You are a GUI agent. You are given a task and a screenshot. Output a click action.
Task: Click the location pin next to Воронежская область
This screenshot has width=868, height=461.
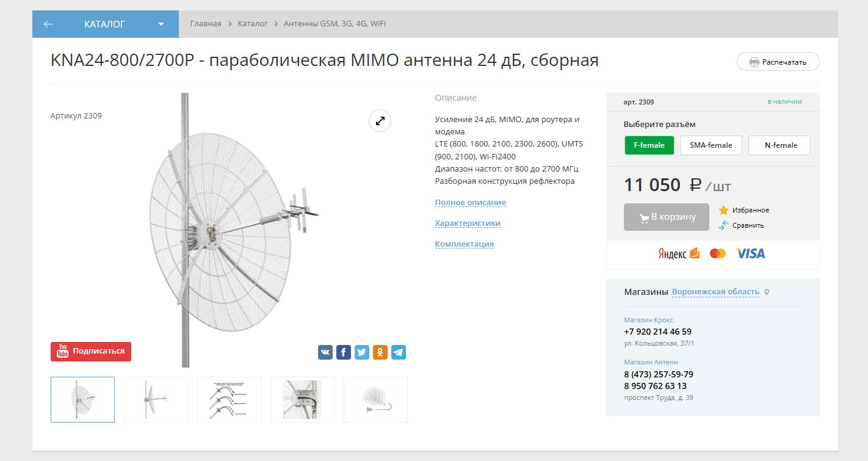767,292
